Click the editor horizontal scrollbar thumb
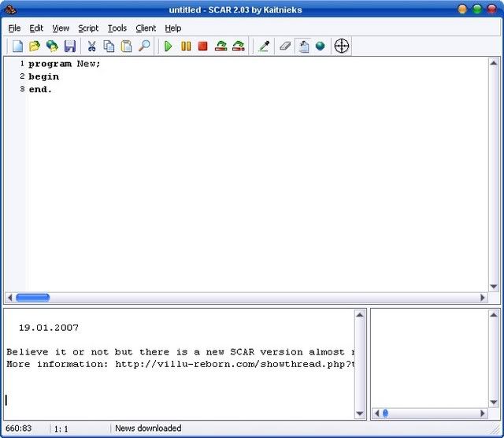504x438 pixels. coord(32,298)
